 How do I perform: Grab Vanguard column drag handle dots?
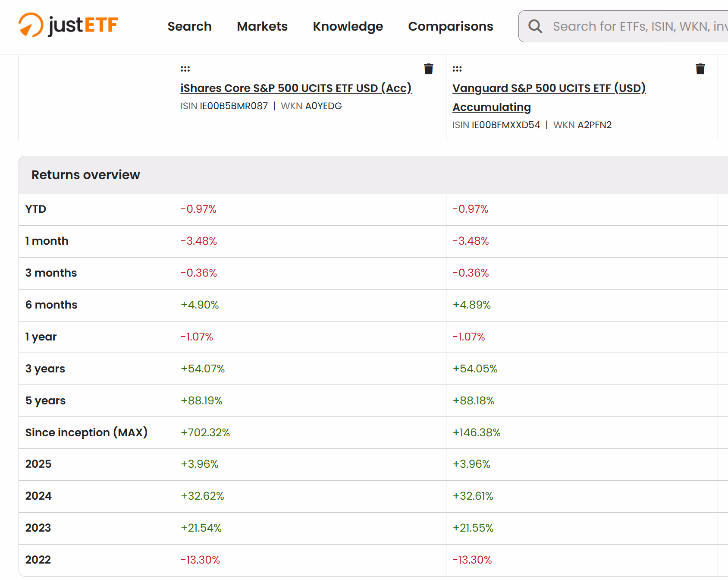(457, 69)
